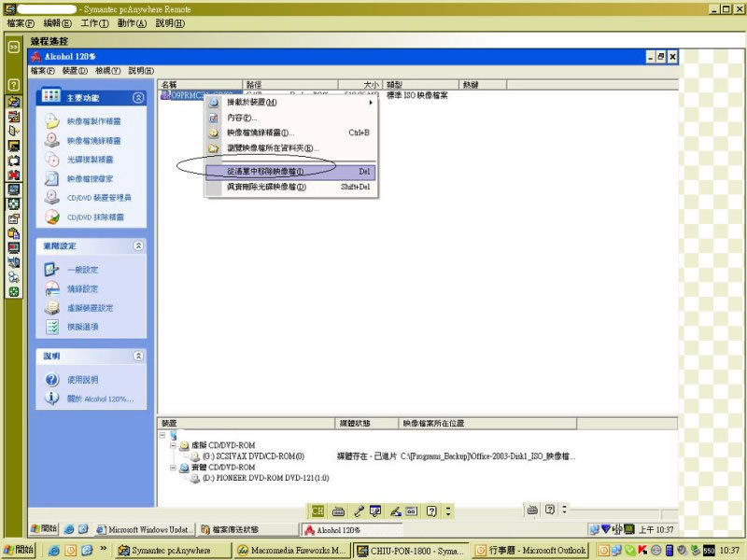Click the 大小 column header
This screenshot has width=747, height=560.
[359, 85]
